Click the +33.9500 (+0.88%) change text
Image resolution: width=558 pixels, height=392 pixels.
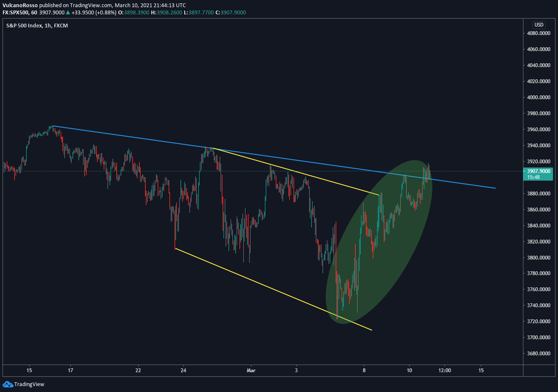pyautogui.click(x=94, y=13)
